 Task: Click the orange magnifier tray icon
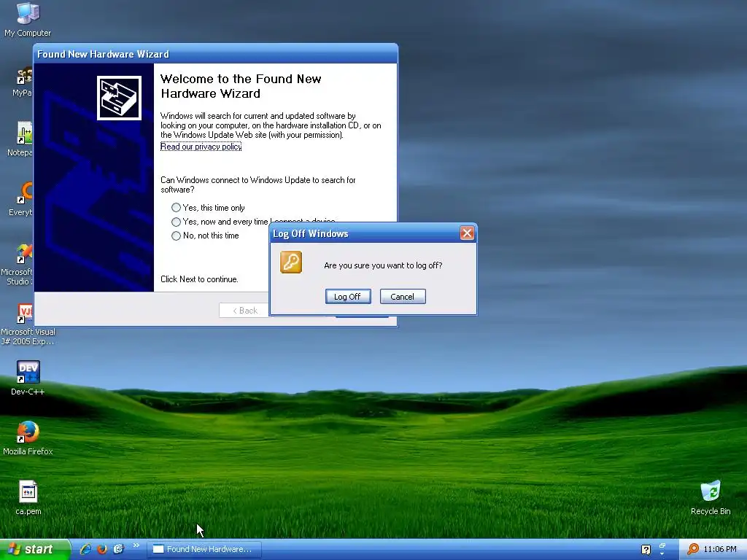pos(693,549)
